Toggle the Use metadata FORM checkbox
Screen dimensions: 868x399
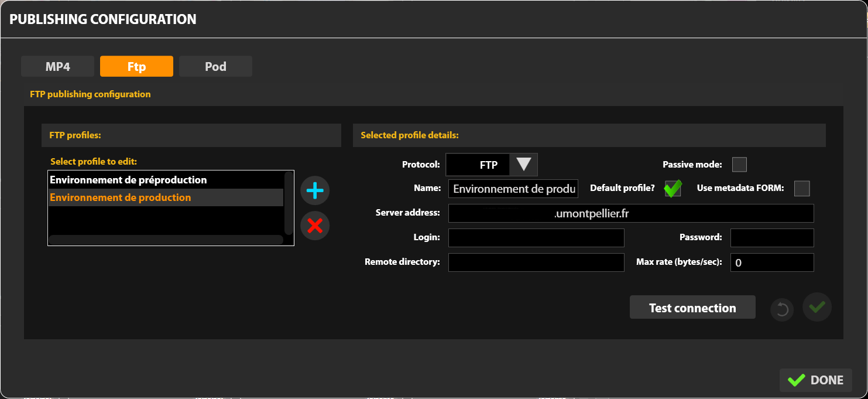click(x=801, y=189)
